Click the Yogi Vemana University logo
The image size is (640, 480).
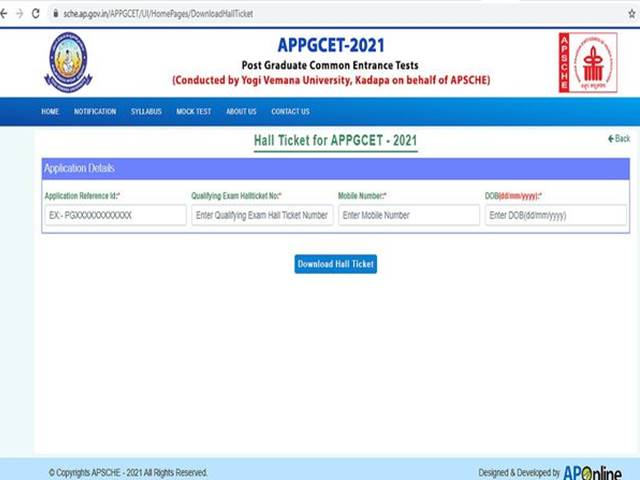click(68, 62)
